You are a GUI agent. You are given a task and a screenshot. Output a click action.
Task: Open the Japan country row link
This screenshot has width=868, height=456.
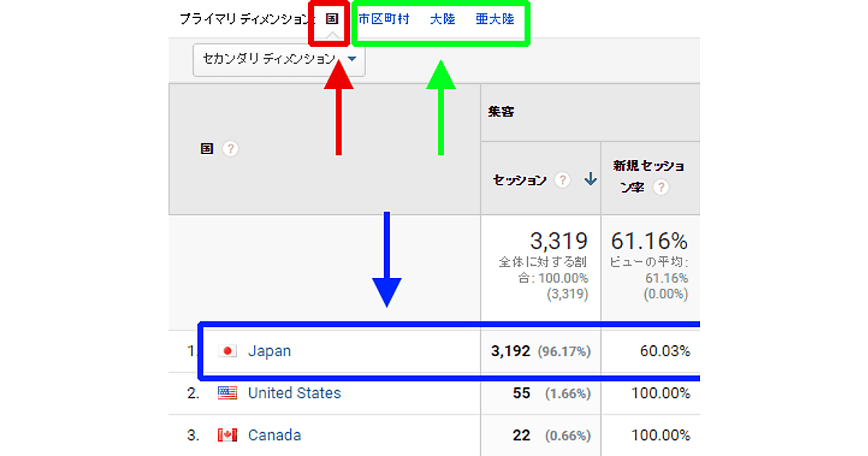coord(269,351)
